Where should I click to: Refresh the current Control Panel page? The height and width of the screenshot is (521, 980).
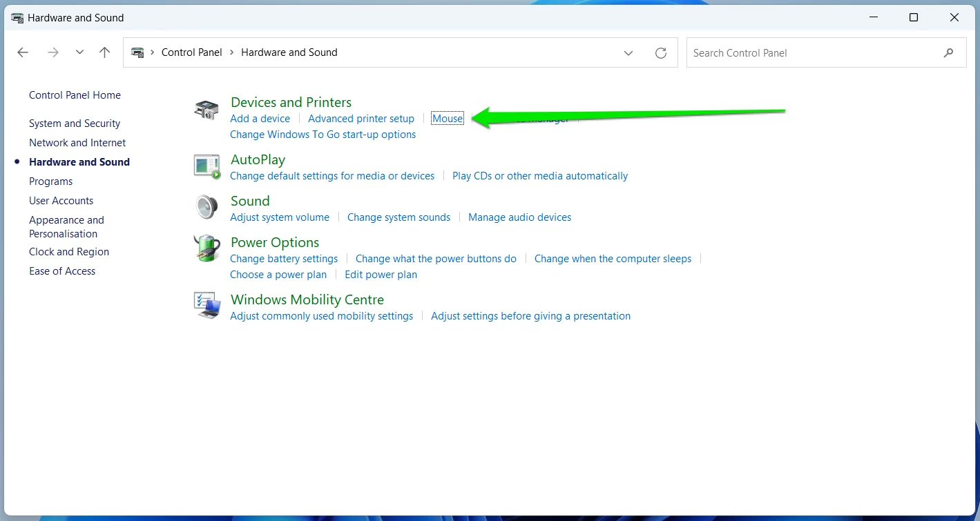[x=660, y=52]
